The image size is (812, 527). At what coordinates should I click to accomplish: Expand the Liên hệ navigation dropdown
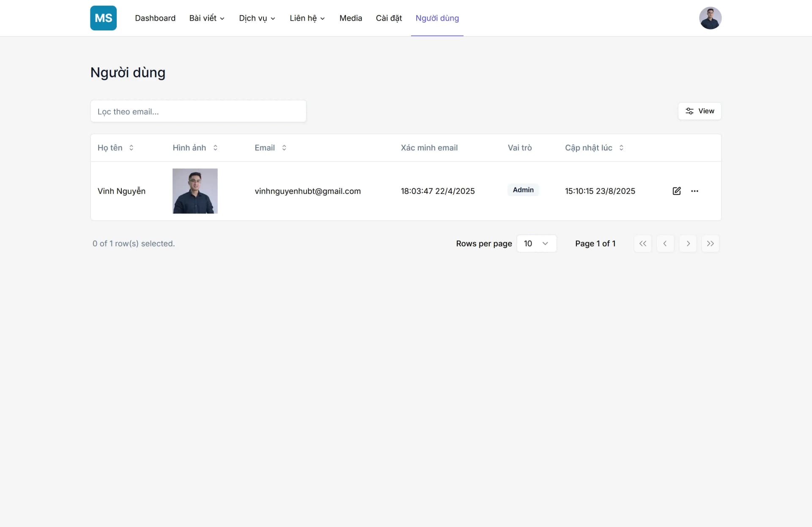307,18
